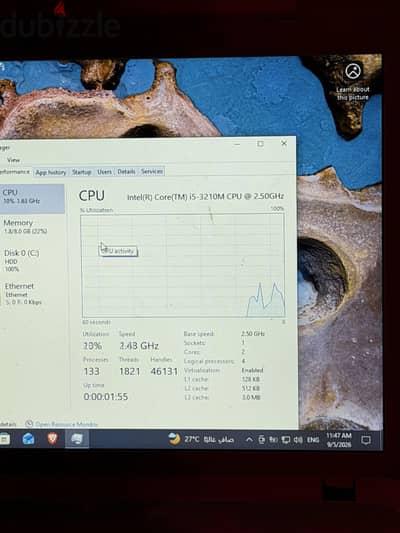Click the speaker volume tray icon
The width and height of the screenshot is (400, 533).
coord(298,440)
